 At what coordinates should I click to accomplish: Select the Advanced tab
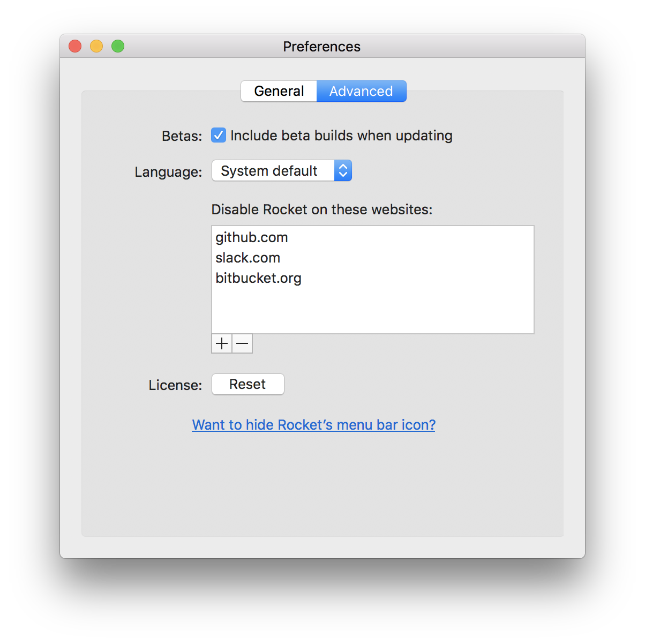point(361,91)
